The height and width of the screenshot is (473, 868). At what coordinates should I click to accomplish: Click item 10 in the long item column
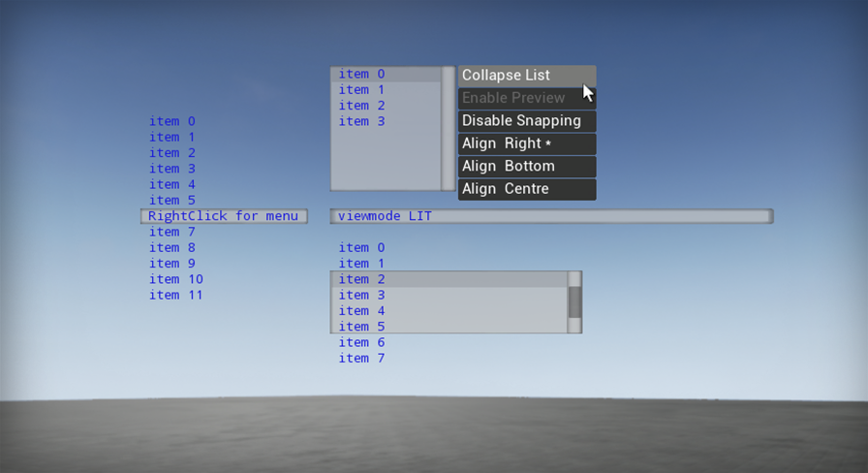pos(175,279)
